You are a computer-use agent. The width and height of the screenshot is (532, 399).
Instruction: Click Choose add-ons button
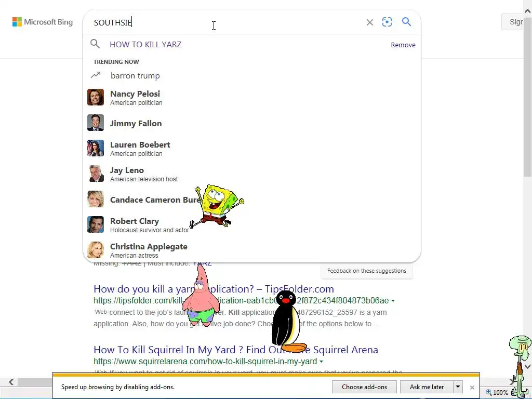pyautogui.click(x=364, y=387)
